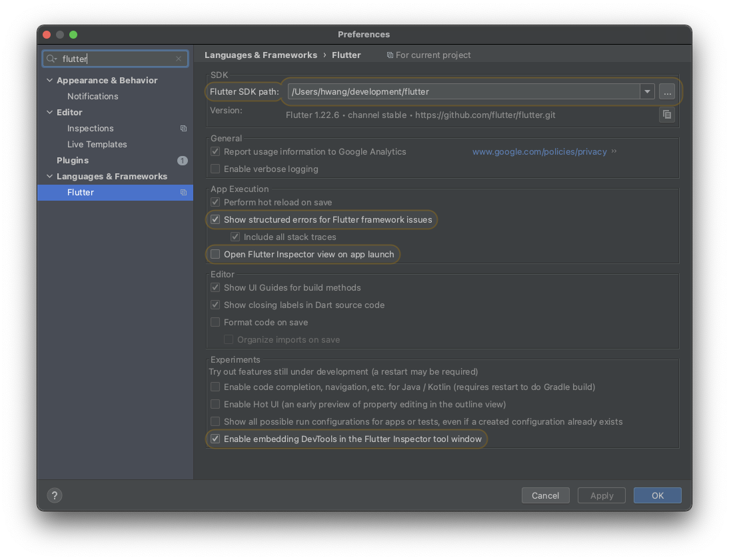Screen dimensions: 729x560
Task: Enable Format code on save
Action: [x=215, y=322]
